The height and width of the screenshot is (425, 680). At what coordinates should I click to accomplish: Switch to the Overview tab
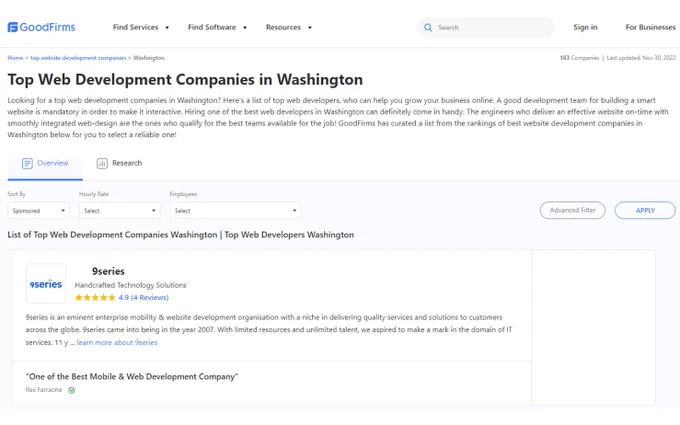(45, 163)
